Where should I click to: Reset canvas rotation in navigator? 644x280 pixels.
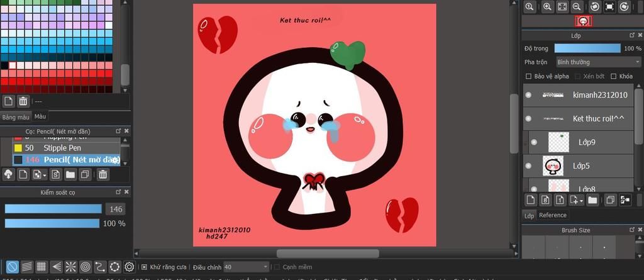pyautogui.click(x=609, y=6)
